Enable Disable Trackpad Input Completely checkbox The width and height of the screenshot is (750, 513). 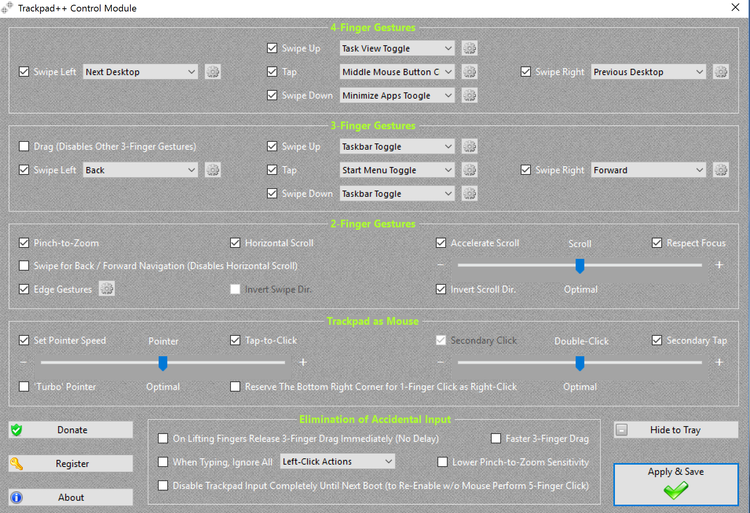pos(163,486)
